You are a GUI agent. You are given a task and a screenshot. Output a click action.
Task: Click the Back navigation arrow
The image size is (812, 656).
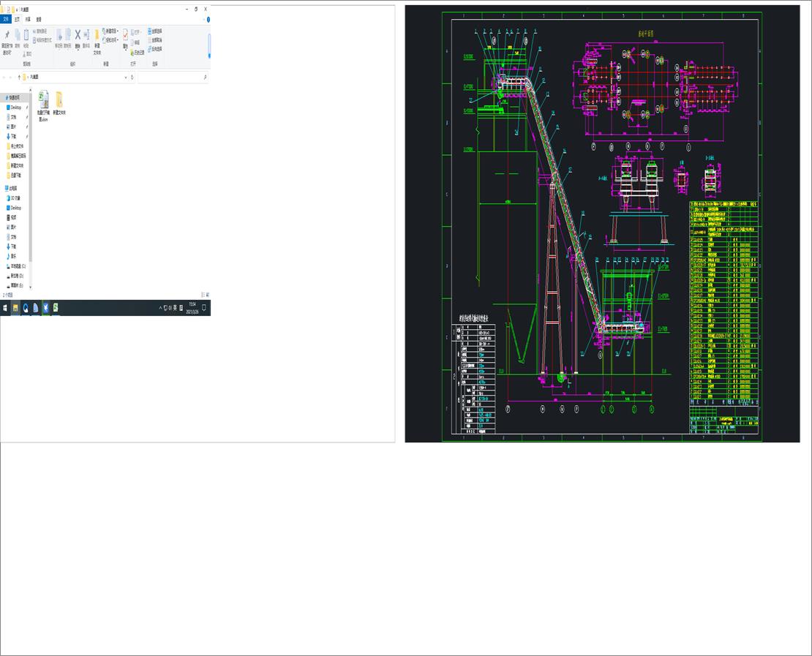(x=4, y=77)
